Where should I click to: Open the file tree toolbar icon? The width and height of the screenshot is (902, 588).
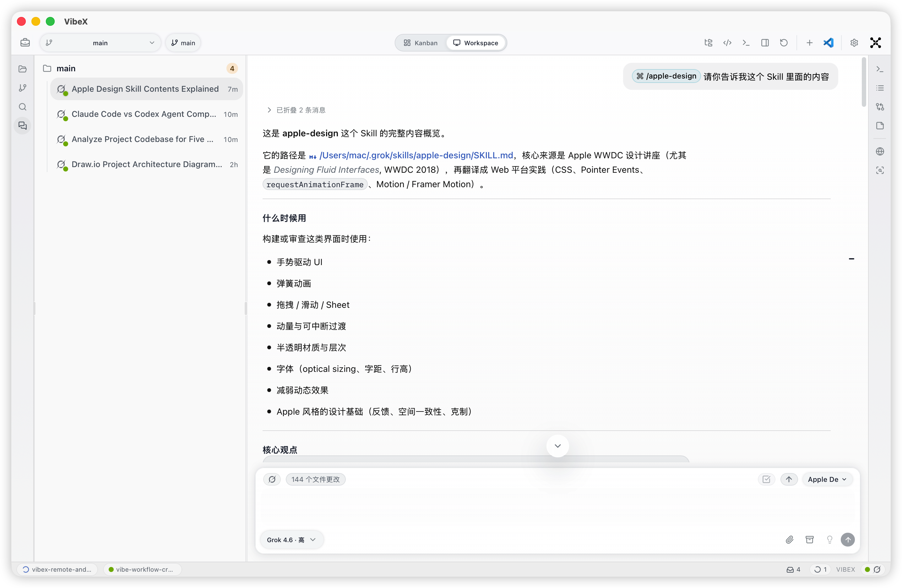[708, 42]
